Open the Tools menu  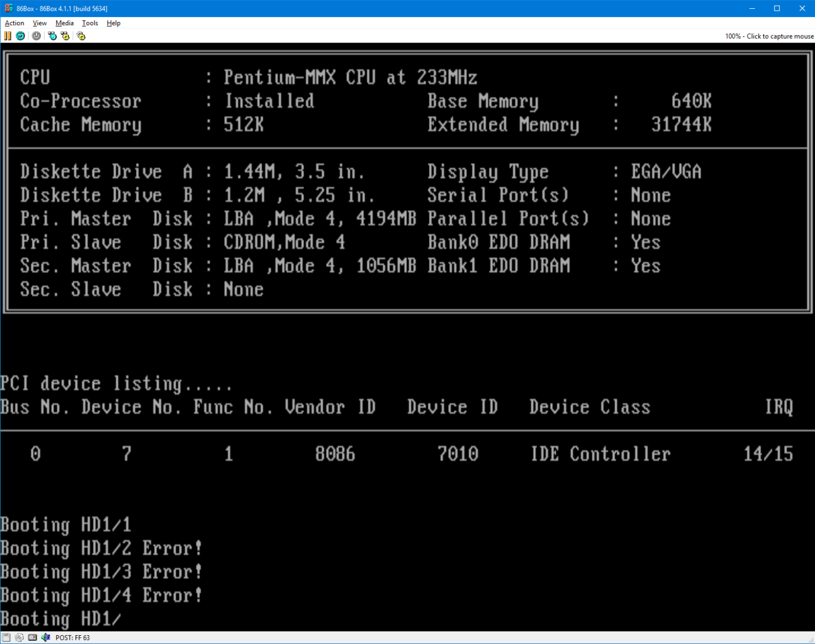[90, 23]
